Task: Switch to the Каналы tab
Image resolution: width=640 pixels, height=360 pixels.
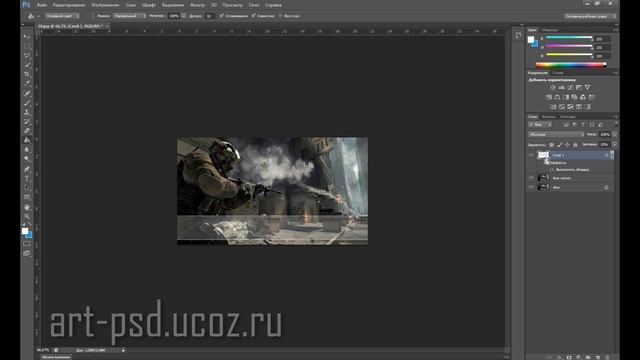Action: tap(549, 117)
